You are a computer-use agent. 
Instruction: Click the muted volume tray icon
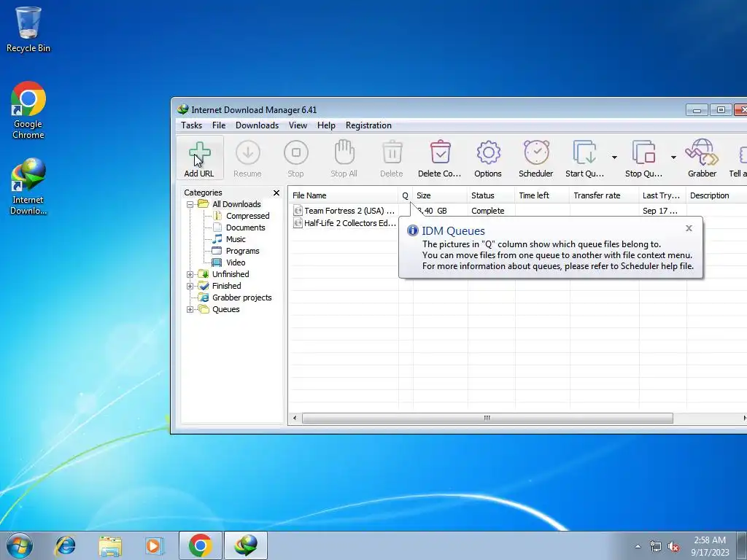point(673,547)
